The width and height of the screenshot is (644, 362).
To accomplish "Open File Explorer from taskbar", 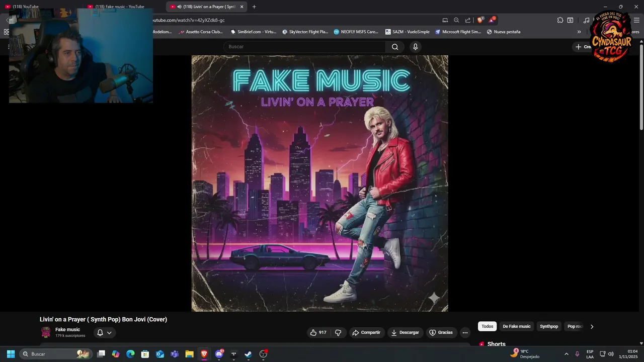I will point(189,354).
